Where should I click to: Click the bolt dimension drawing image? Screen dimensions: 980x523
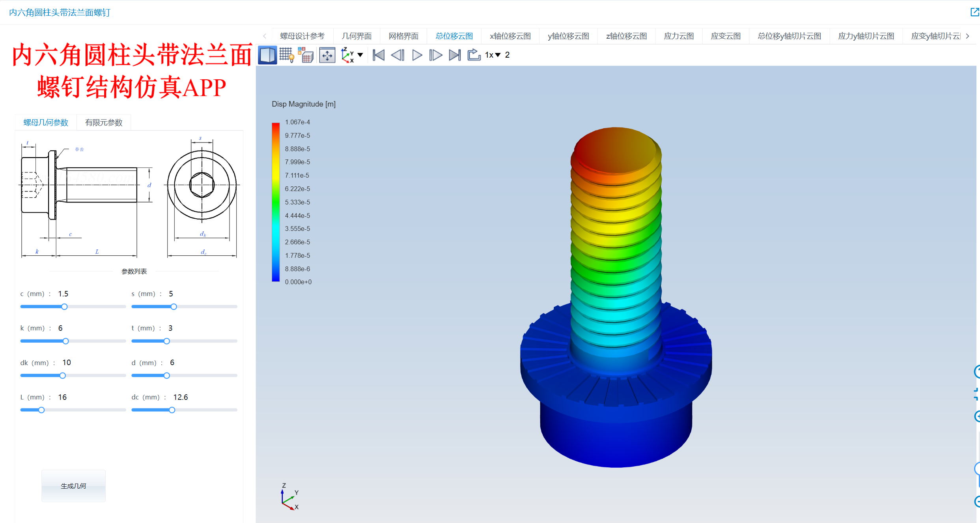pyautogui.click(x=129, y=197)
